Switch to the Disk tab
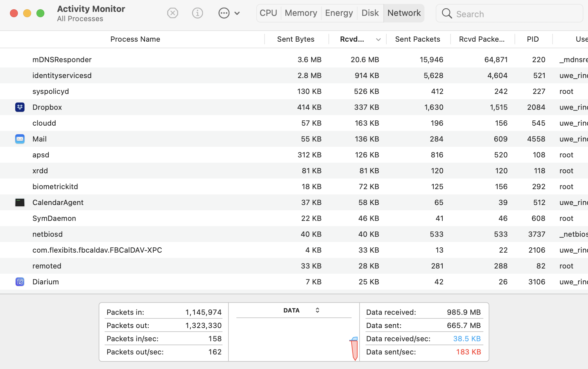This screenshot has width=588, height=369. 370,13
